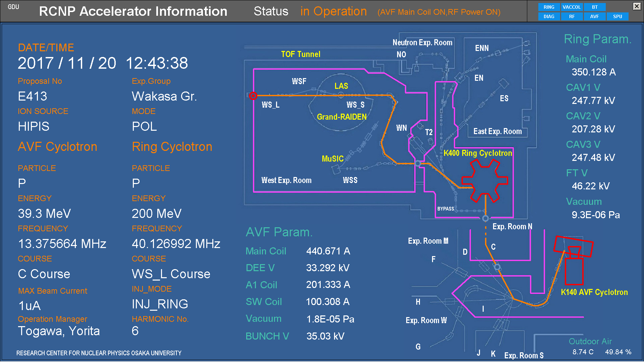Click the red K400 Ring Cyclotron icon
This screenshot has width=644, height=362.
tap(485, 181)
